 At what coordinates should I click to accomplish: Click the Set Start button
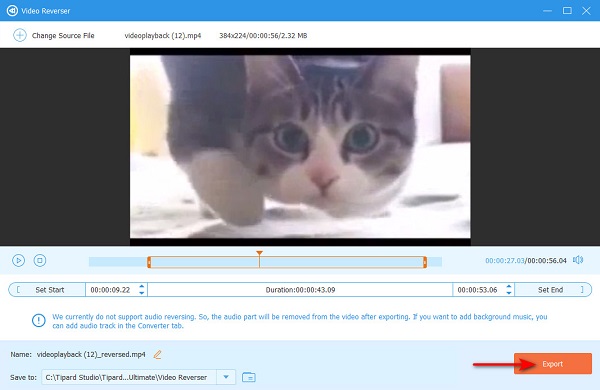coord(47,290)
